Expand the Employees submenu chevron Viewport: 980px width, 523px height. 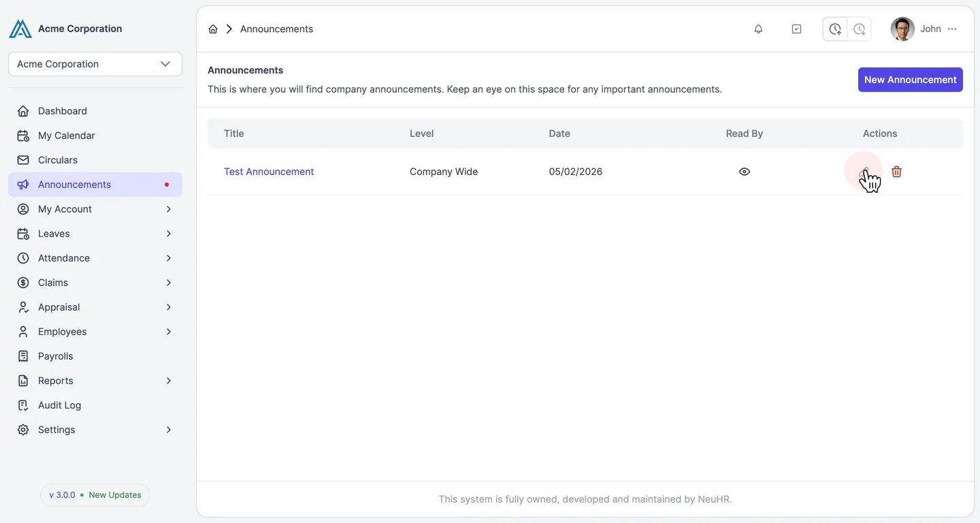(169, 332)
